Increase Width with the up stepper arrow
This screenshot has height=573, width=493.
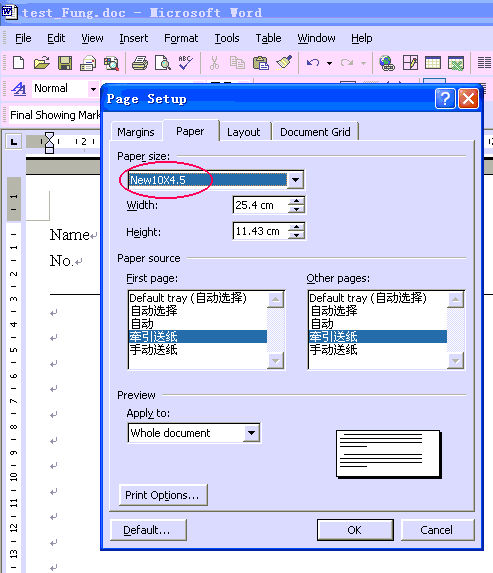296,201
